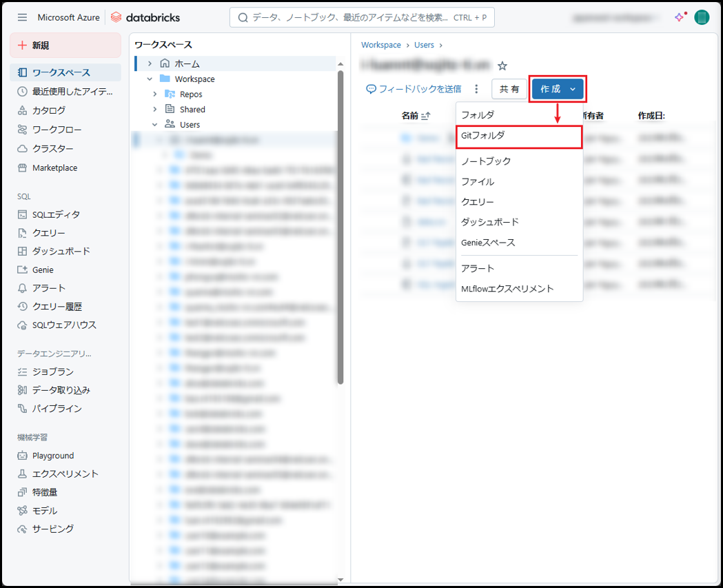Image resolution: width=723 pixels, height=588 pixels.
Task: Open エクスペリメント in the sidebar
Action: pyautogui.click(x=65, y=474)
